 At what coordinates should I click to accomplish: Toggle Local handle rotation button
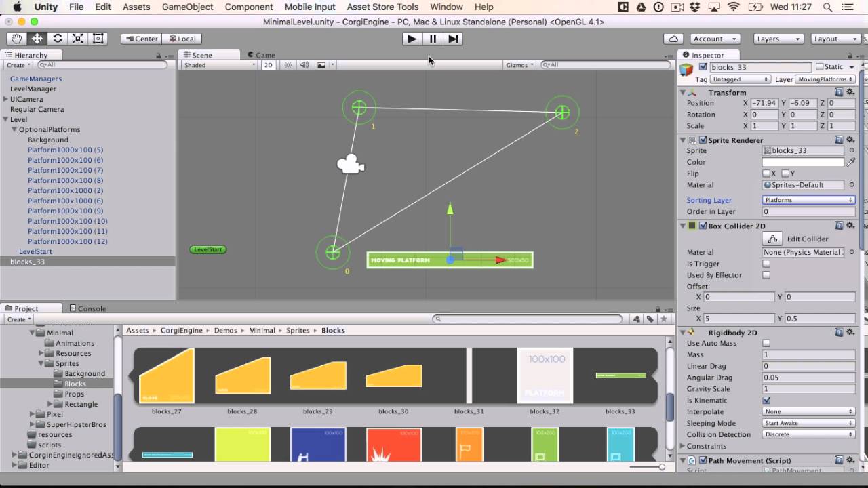pos(180,39)
